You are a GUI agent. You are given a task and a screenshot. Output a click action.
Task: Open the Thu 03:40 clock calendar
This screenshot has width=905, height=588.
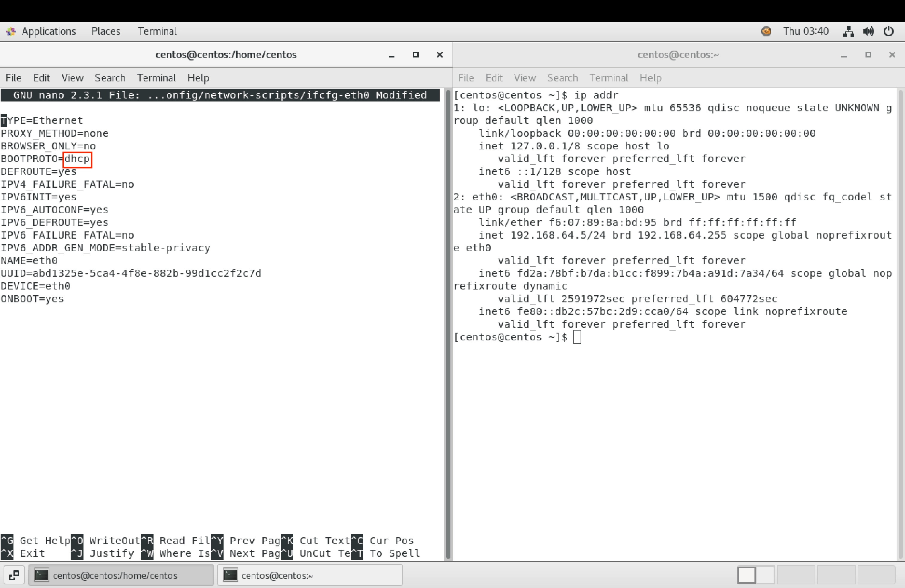click(x=805, y=31)
